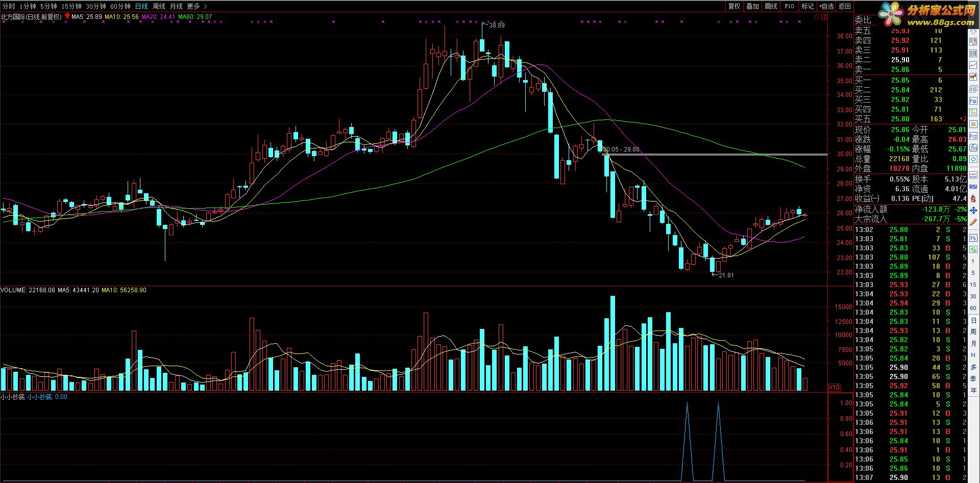Switch to 日线 daily chart tab
The width and height of the screenshot is (980, 483).
pyautogui.click(x=141, y=6)
